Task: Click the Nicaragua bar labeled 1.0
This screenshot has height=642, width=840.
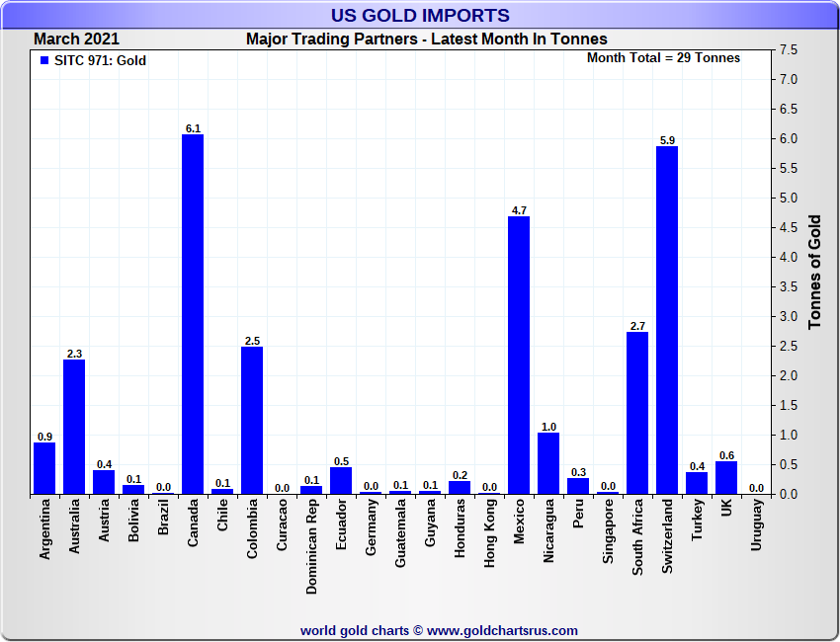Action: pos(548,463)
